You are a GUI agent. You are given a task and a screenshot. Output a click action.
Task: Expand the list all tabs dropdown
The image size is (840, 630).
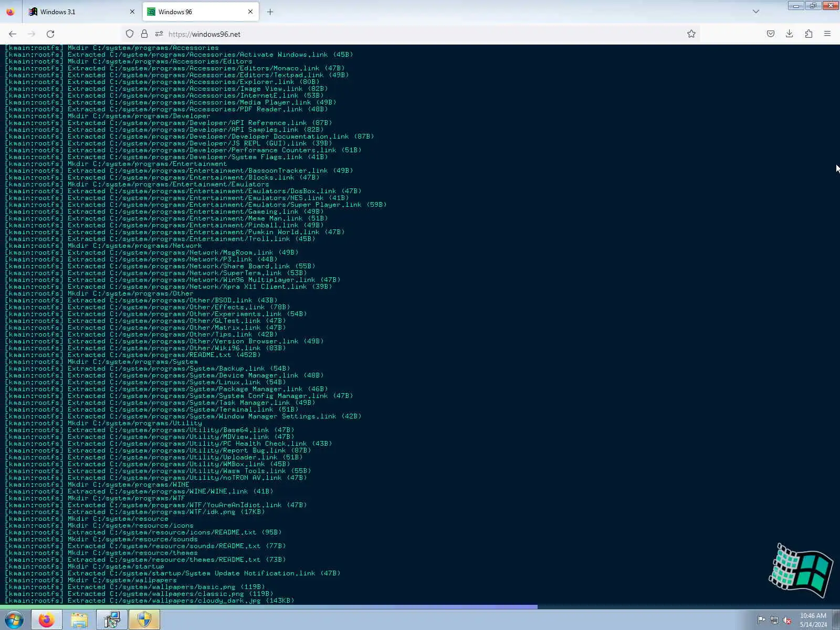tap(756, 12)
